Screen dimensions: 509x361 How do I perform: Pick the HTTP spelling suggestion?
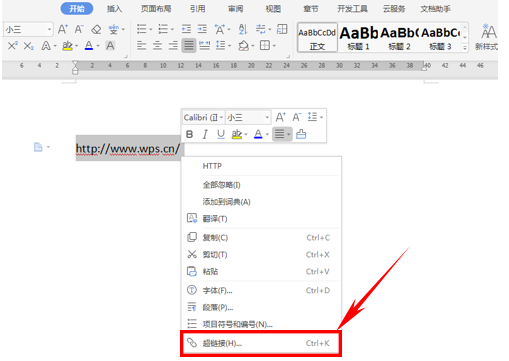click(x=261, y=166)
